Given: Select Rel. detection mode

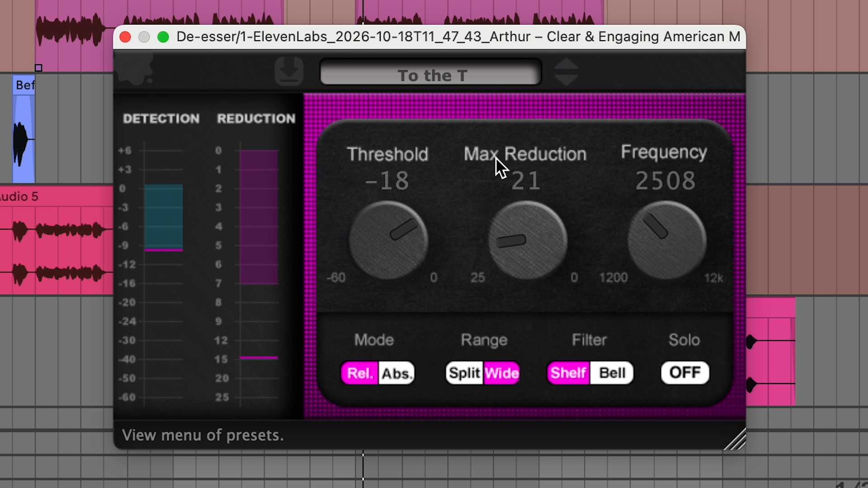Looking at the screenshot, I should coord(360,373).
